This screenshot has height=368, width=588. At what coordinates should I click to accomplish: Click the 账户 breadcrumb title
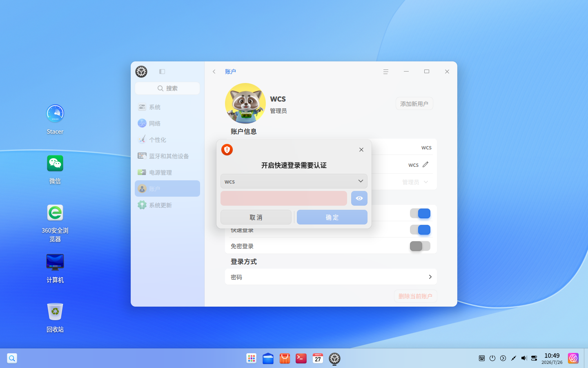tap(230, 72)
